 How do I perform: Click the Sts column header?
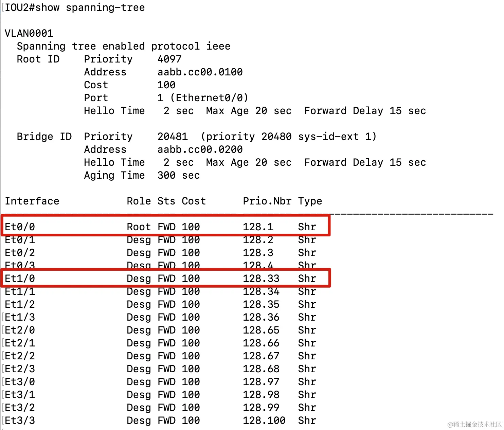coord(166,201)
